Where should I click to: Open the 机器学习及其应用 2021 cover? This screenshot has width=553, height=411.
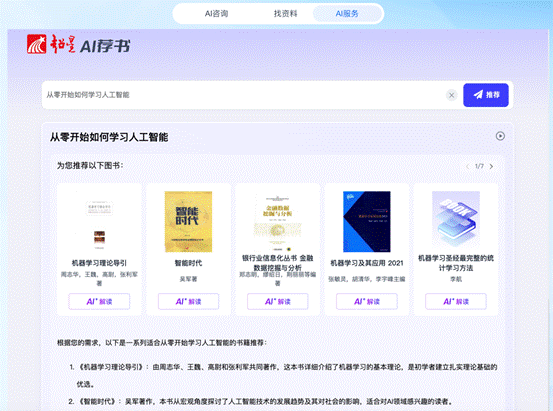(367, 222)
